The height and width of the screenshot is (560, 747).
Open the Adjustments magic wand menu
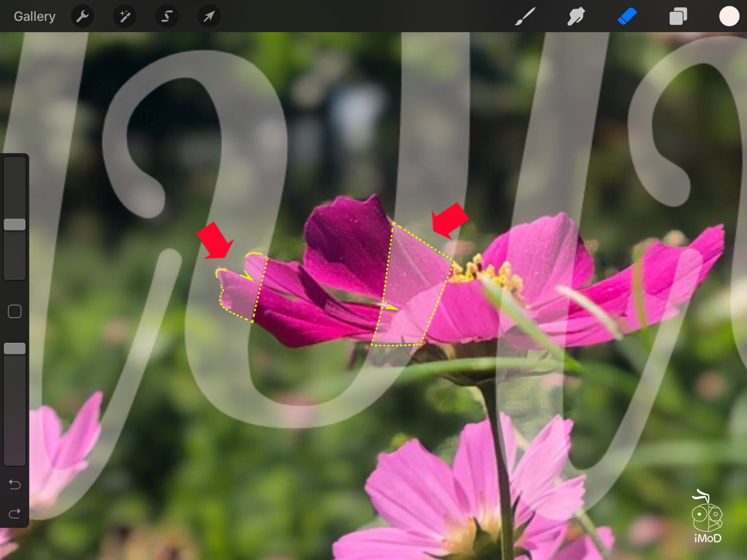[x=124, y=16]
